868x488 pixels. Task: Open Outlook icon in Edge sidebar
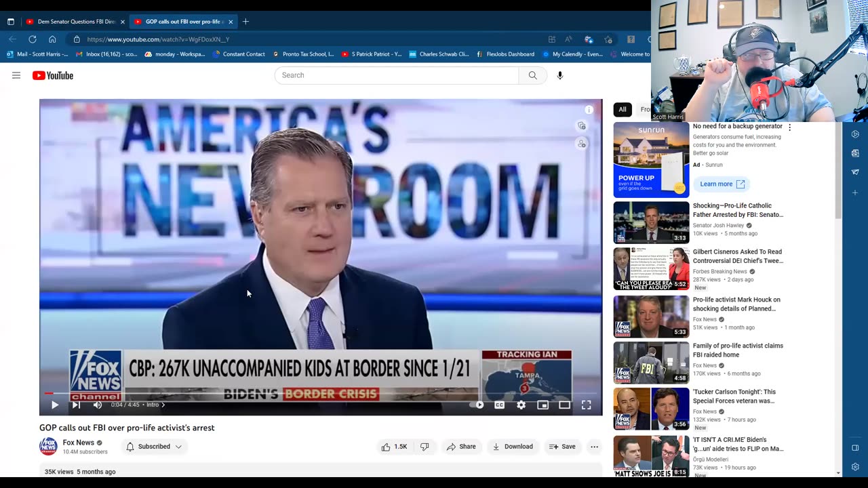[855, 153]
